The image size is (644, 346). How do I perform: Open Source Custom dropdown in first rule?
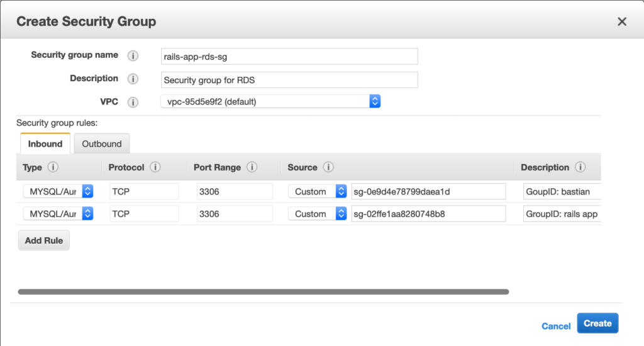tap(317, 191)
